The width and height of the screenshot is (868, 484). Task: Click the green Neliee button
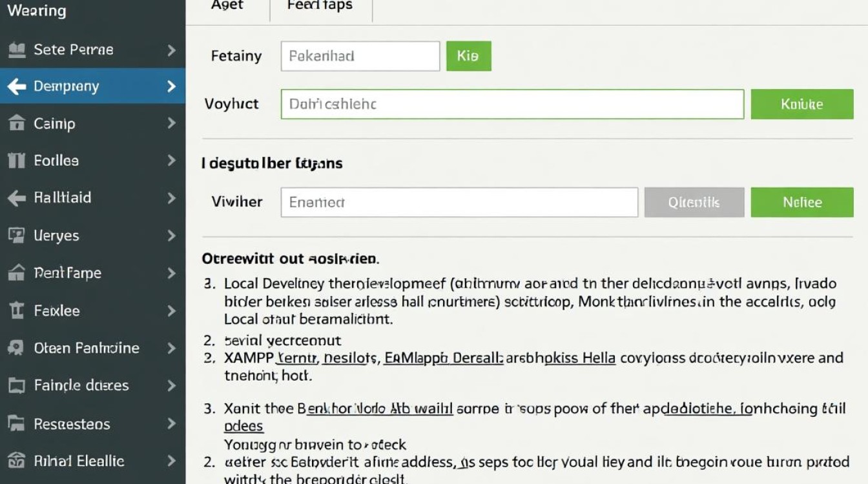coord(802,203)
